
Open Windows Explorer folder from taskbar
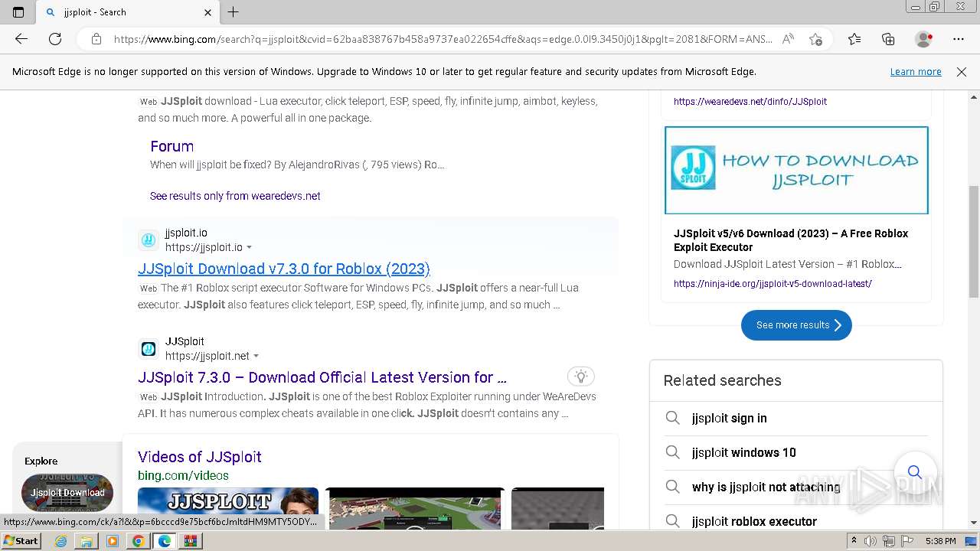(x=87, y=541)
